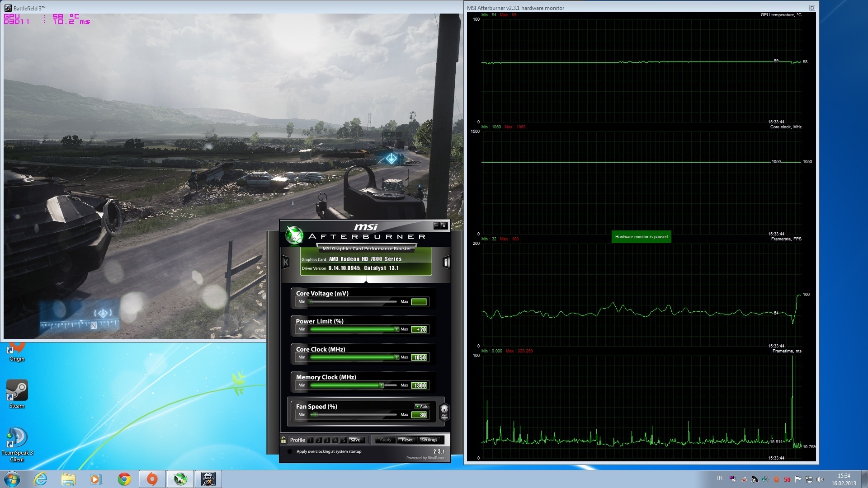The image size is (868, 488).
Task: Click the black disc tray icon
Action: 755,479
